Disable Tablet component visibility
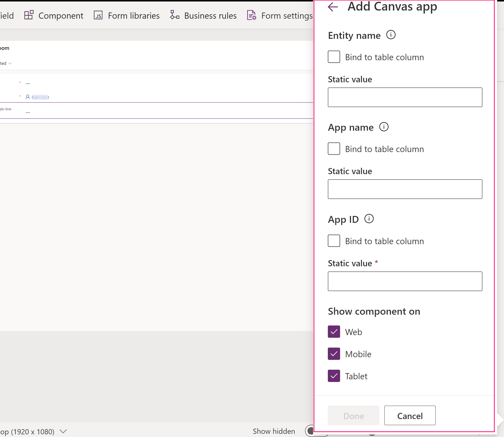Viewport: 504px width, 437px height. click(x=334, y=376)
